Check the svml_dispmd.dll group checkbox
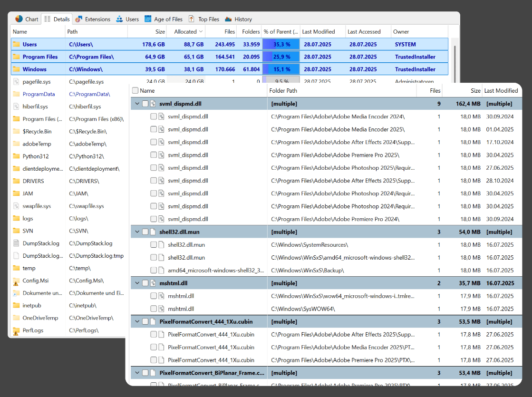The image size is (532, 397). click(145, 104)
